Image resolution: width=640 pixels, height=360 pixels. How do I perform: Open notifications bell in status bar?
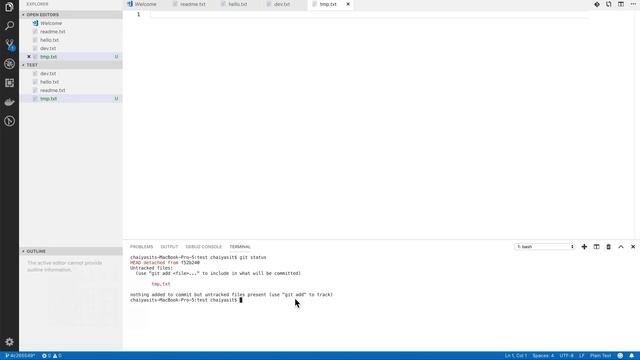[x=631, y=356]
